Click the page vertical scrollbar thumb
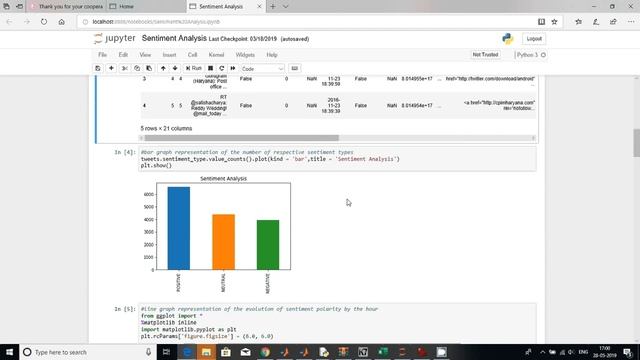Viewport: 640px width, 360px height. point(636,142)
